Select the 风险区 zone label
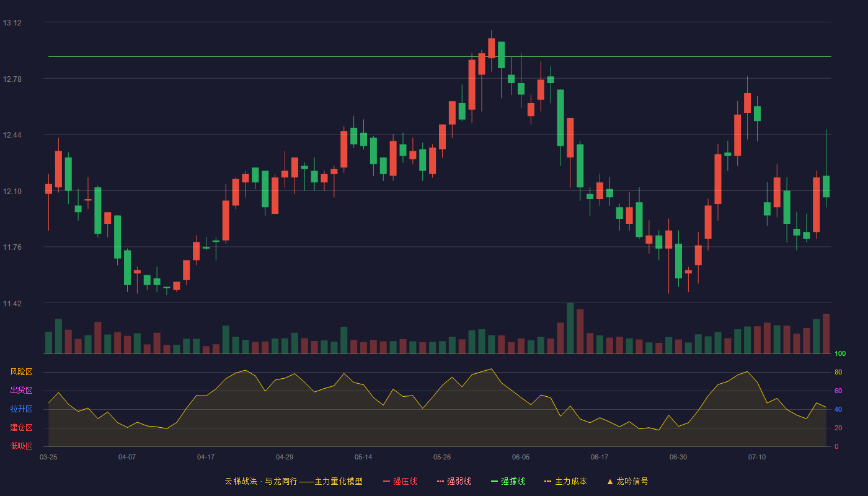868x496 pixels. [x=21, y=372]
